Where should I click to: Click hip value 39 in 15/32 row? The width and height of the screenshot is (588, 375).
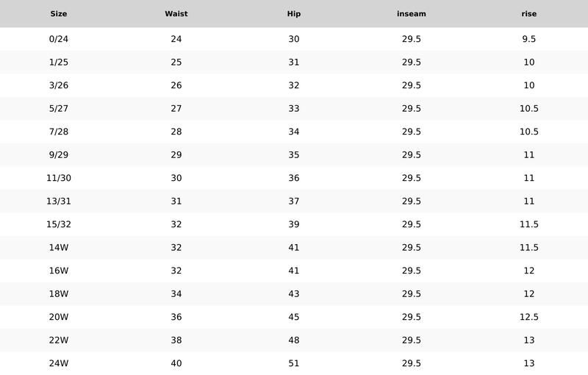tap(293, 224)
